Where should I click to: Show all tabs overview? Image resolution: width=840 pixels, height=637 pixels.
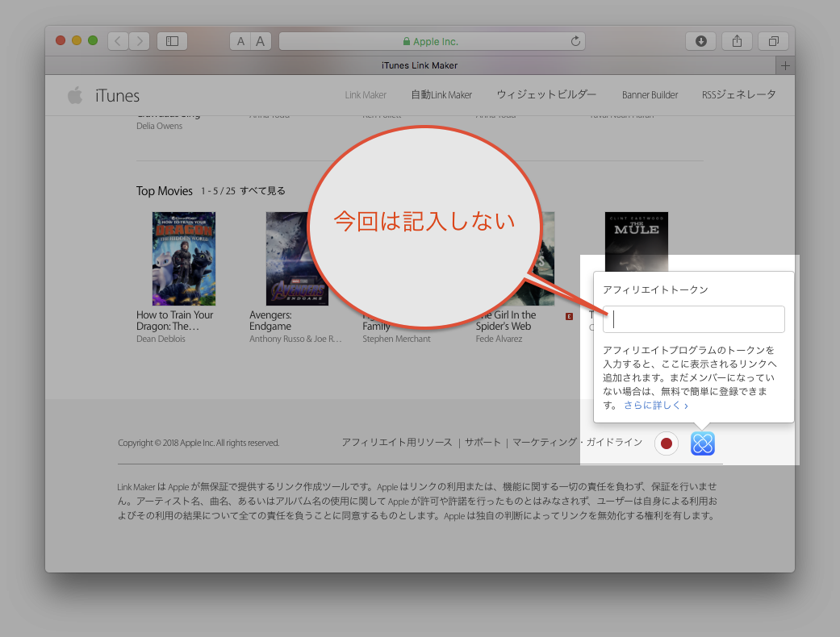pyautogui.click(x=772, y=40)
